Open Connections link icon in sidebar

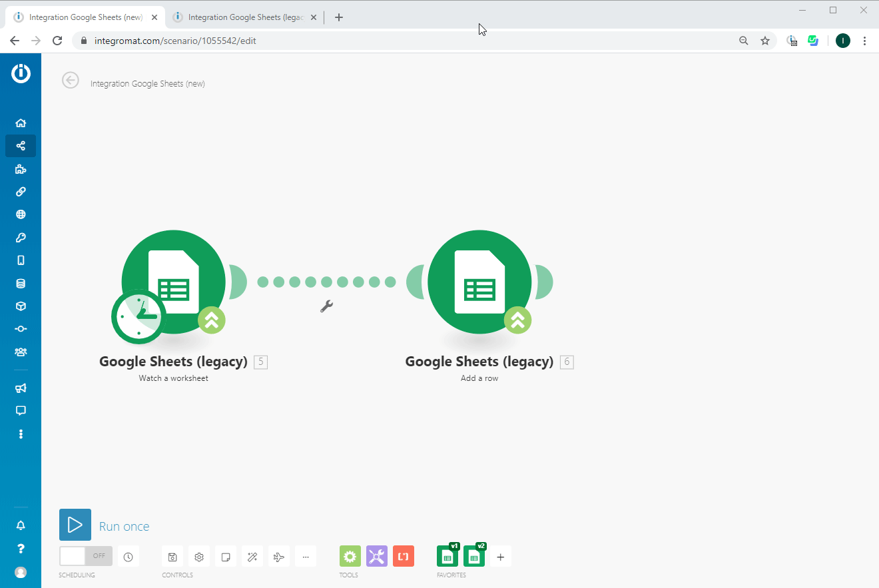[21, 192]
